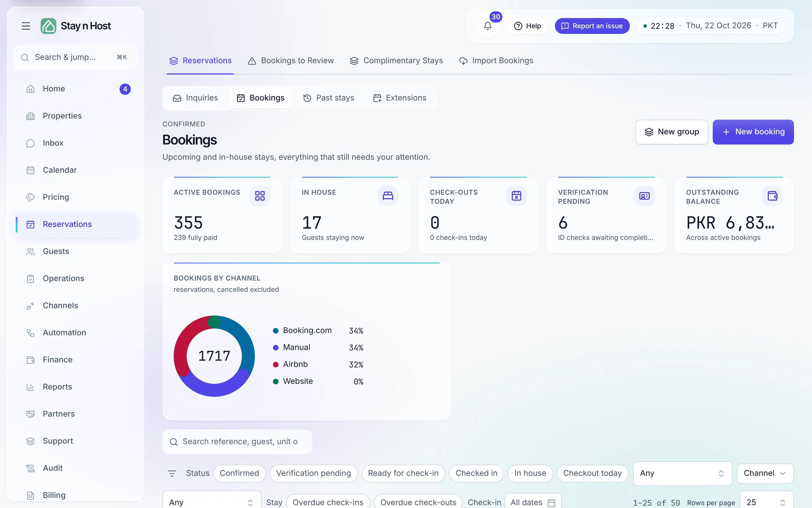The width and height of the screenshot is (812, 508).
Task: Click the Search & jump field
Action: 76,58
